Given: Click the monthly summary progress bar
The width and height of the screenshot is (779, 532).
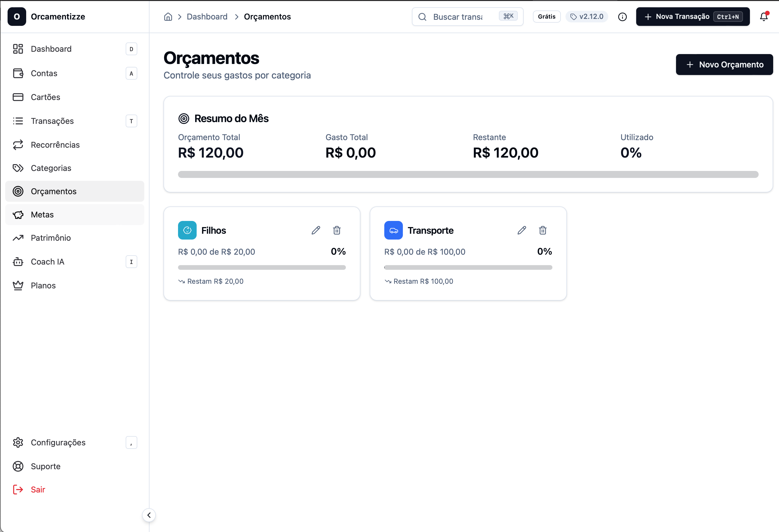Looking at the screenshot, I should [468, 174].
